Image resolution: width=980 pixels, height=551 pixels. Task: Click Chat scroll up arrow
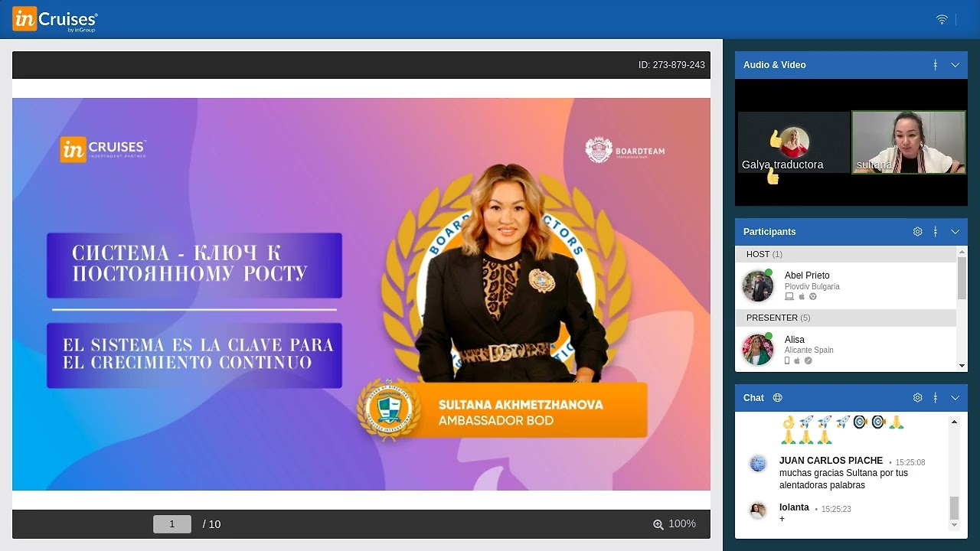pyautogui.click(x=954, y=422)
